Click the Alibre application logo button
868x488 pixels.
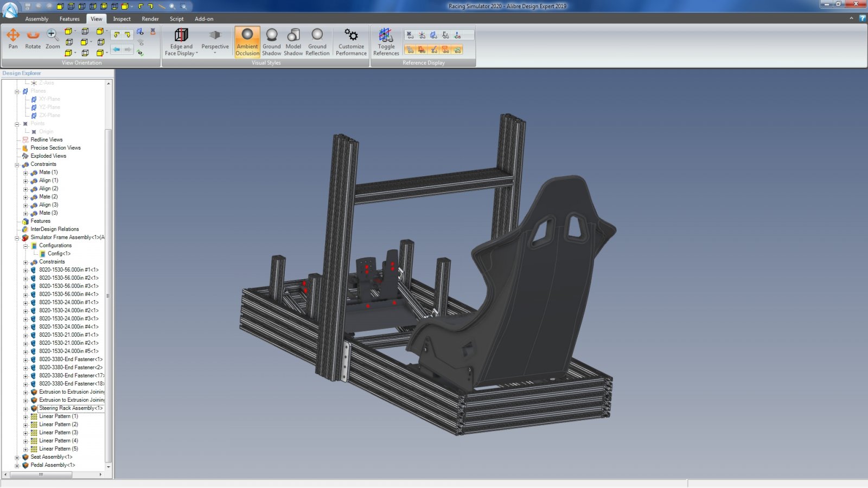pos(10,10)
